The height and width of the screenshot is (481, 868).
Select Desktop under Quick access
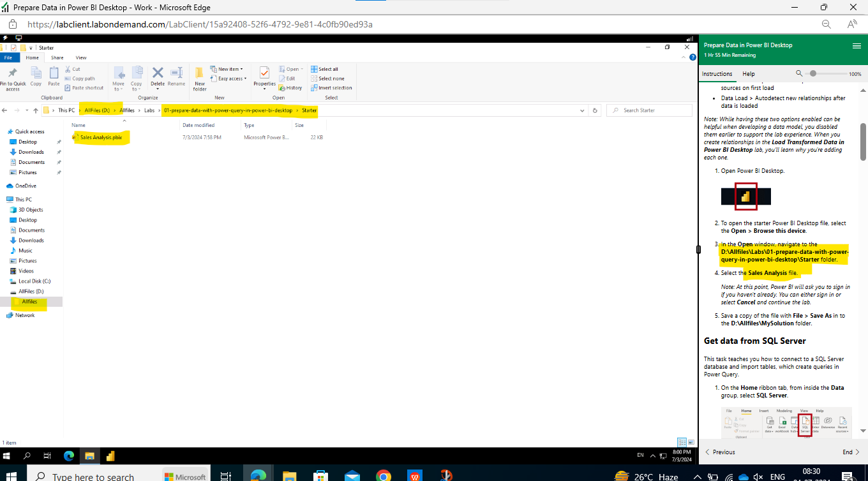point(27,142)
